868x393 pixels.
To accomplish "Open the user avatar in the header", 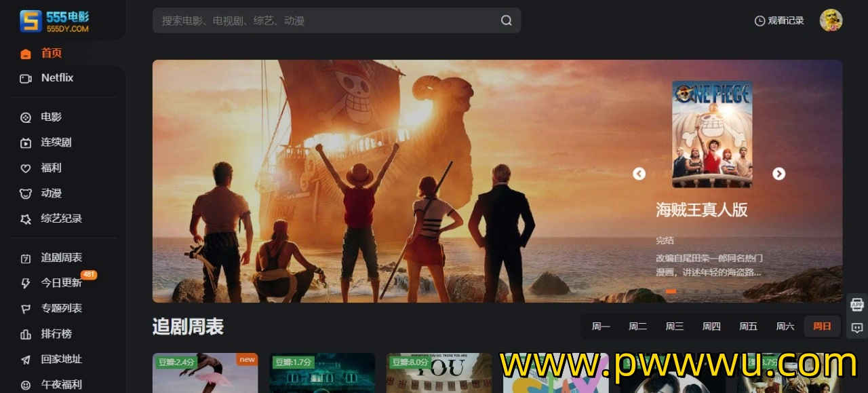I will 831,20.
